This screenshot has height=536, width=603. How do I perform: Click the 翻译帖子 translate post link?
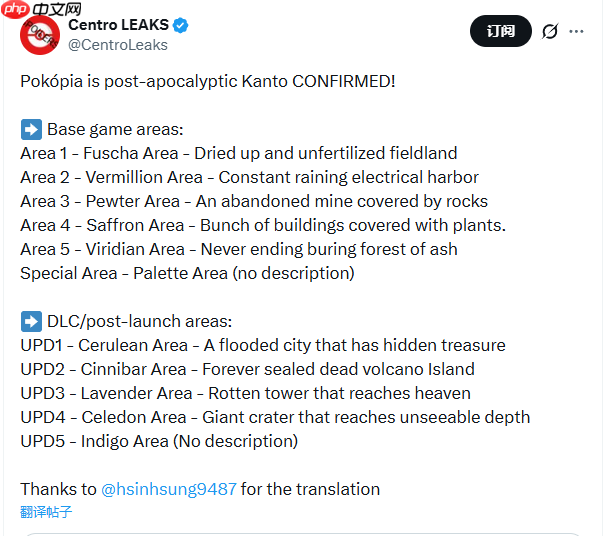click(x=46, y=512)
